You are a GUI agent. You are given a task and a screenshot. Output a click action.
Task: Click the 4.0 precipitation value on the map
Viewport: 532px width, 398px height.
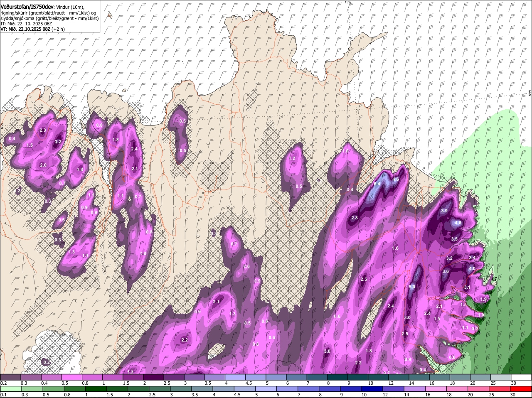click(472, 269)
